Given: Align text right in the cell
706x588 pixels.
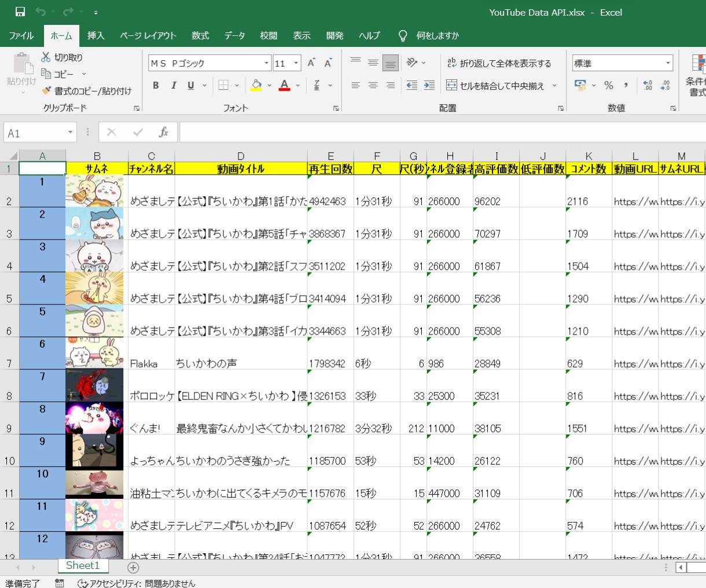Looking at the screenshot, I should (x=391, y=85).
